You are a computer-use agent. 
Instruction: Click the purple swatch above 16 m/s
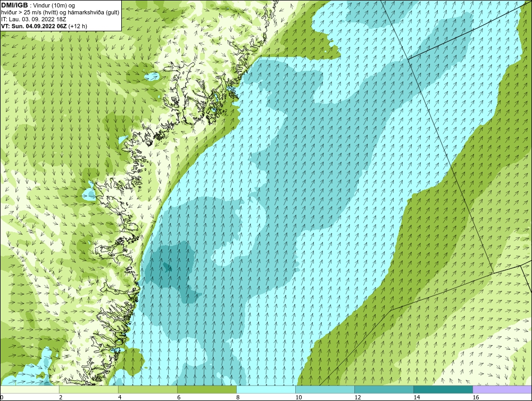(502, 389)
